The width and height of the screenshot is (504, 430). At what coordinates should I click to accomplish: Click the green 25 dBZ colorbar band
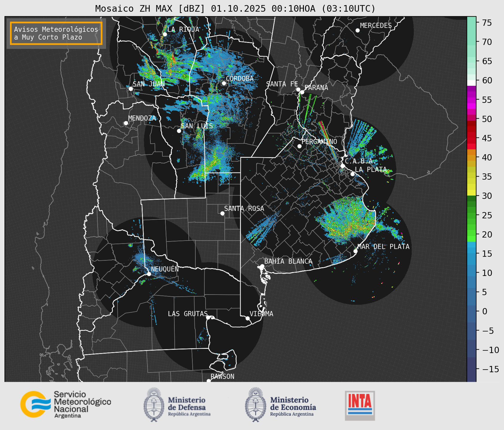(x=471, y=215)
